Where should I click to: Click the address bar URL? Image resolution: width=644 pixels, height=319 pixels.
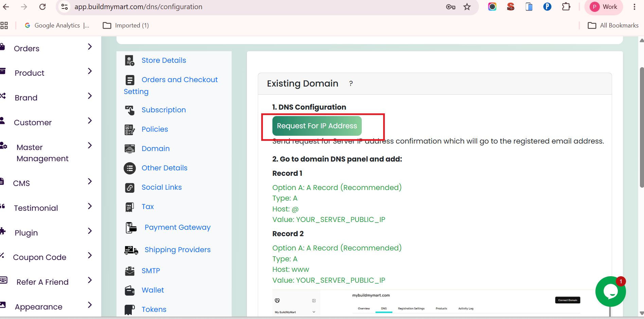pyautogui.click(x=138, y=7)
